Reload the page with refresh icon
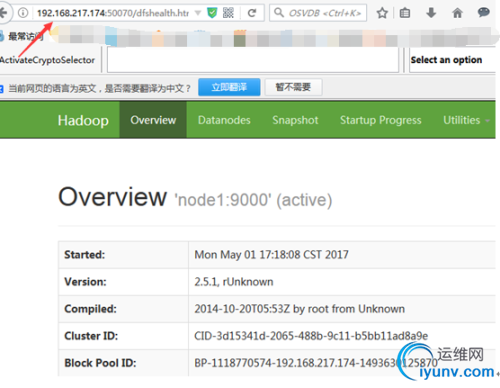The height and width of the screenshot is (388, 500). tap(252, 13)
